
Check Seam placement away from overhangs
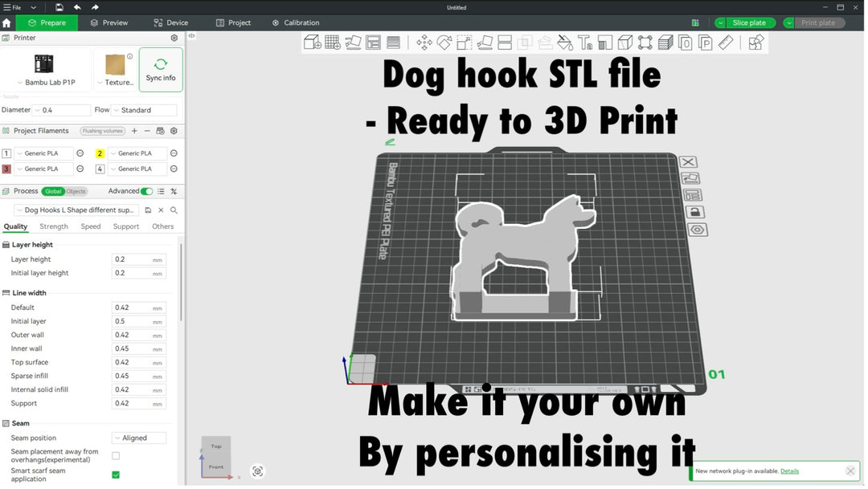click(x=116, y=456)
